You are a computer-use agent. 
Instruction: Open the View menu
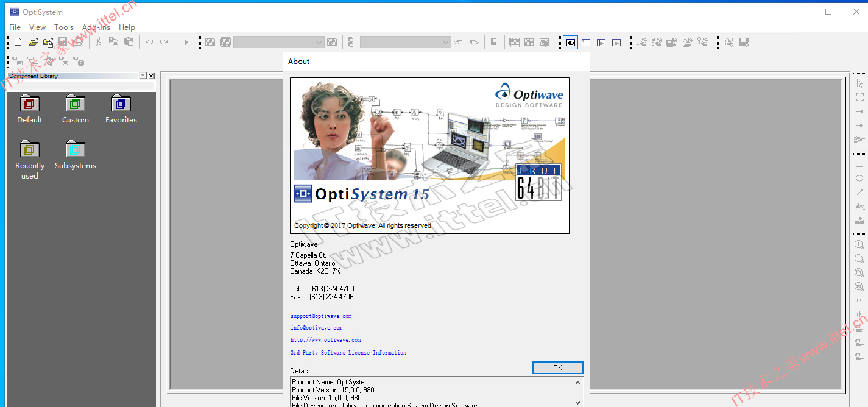[37, 27]
